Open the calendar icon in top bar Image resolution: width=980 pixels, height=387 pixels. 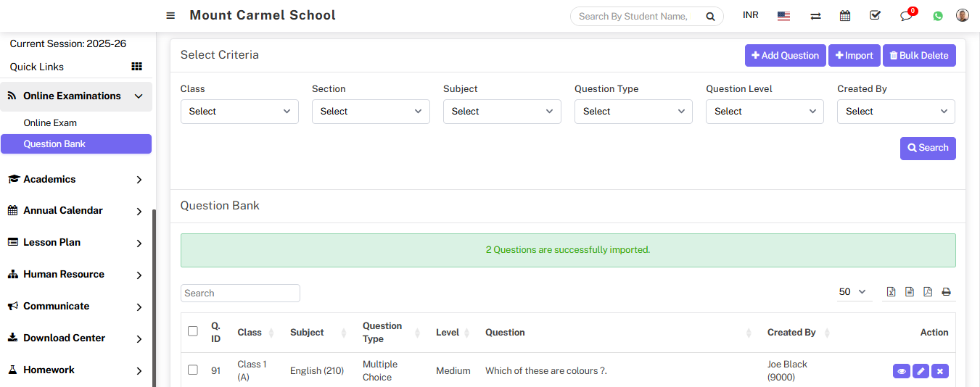845,16
